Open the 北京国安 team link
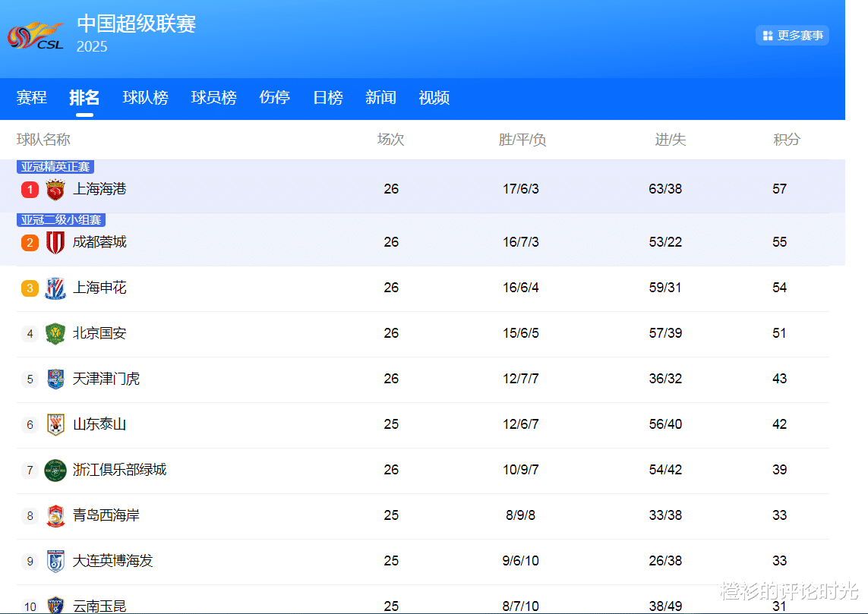The height and width of the screenshot is (614, 868). click(99, 333)
